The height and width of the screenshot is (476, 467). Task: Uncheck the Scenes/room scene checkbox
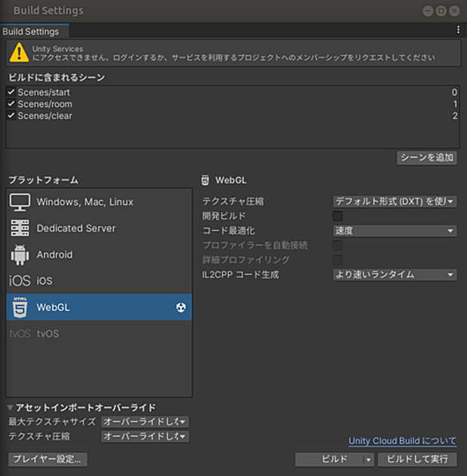(11, 104)
